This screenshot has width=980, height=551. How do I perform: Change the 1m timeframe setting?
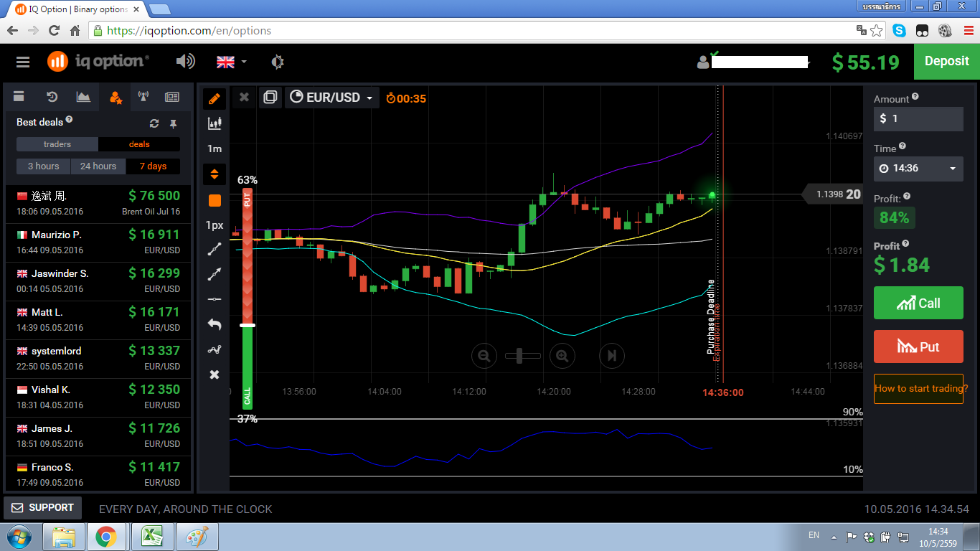tap(214, 149)
